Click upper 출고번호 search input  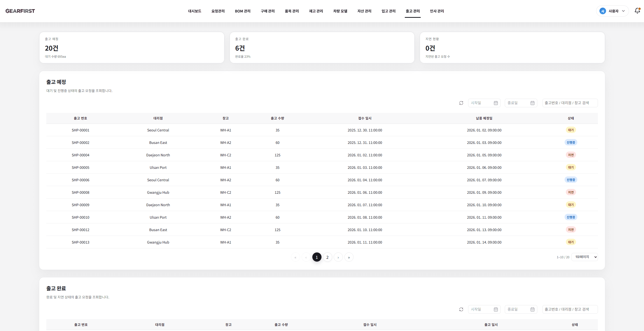[x=570, y=103]
